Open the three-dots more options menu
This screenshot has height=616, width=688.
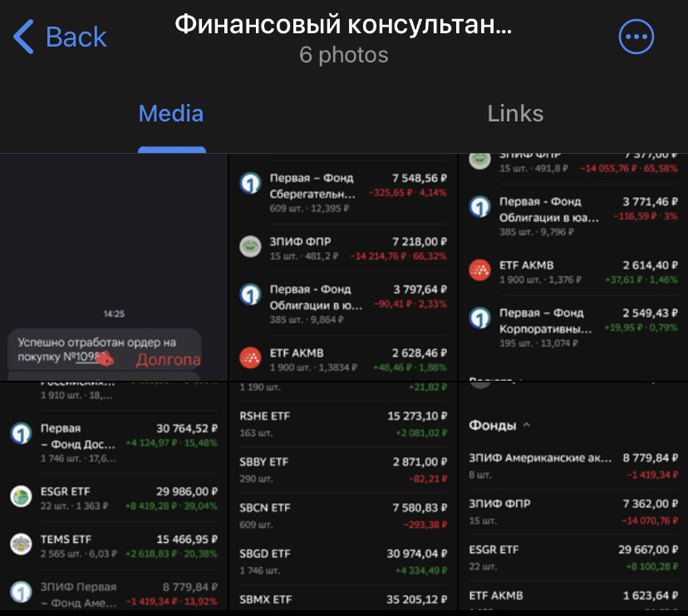click(636, 37)
